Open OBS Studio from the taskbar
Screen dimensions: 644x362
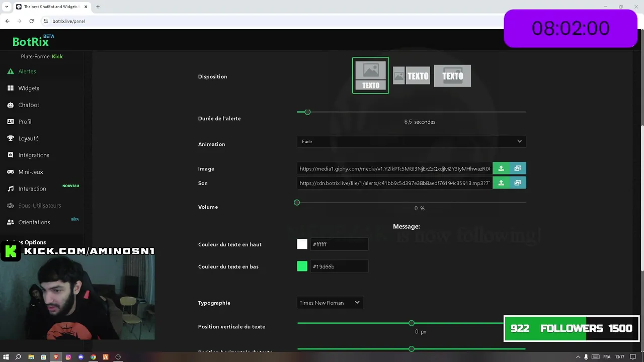[118, 357]
